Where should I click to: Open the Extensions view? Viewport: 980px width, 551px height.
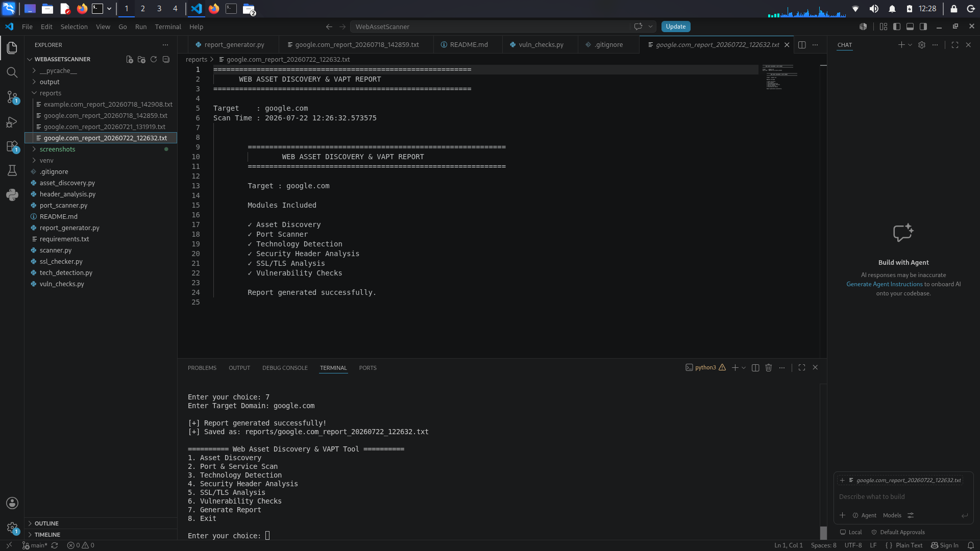(12, 146)
